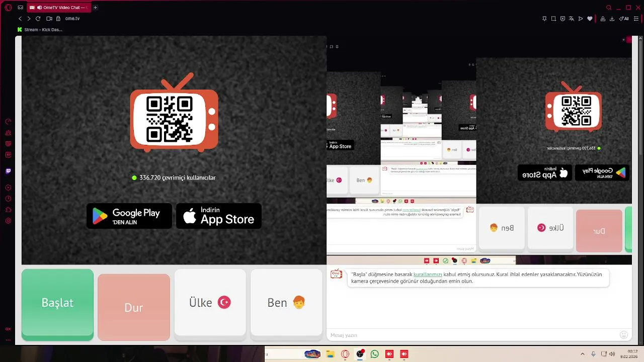Open the kurallarımızı rules link
The width and height of the screenshot is (644, 362).
pos(428,275)
